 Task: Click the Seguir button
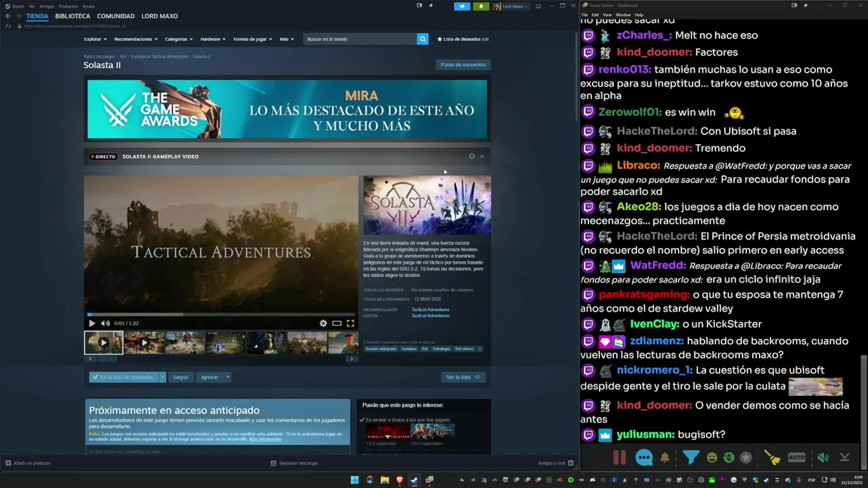180,377
